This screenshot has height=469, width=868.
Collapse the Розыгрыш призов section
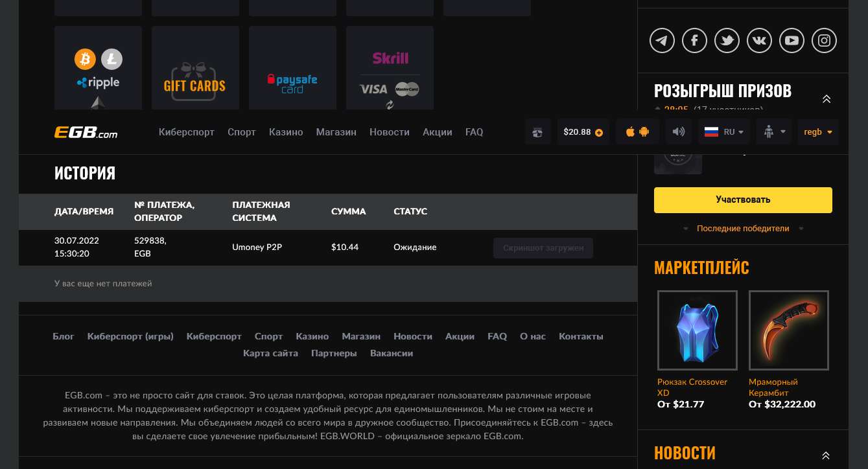coord(826,99)
